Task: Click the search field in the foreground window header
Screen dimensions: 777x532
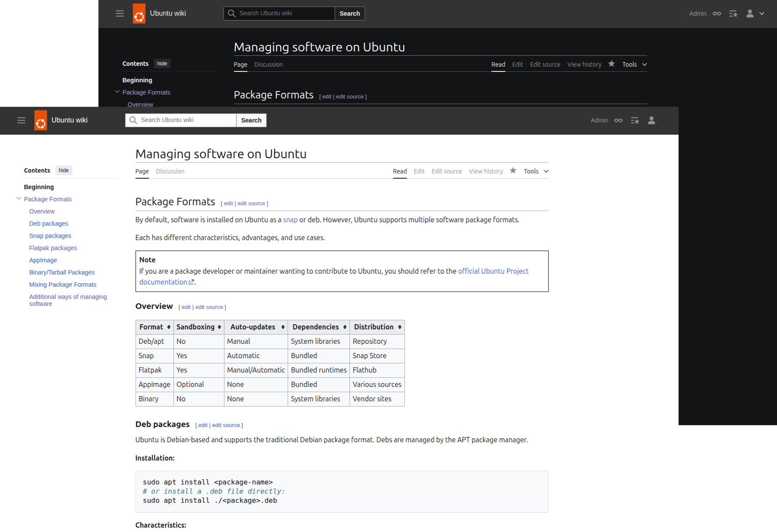Action: tap(186, 120)
